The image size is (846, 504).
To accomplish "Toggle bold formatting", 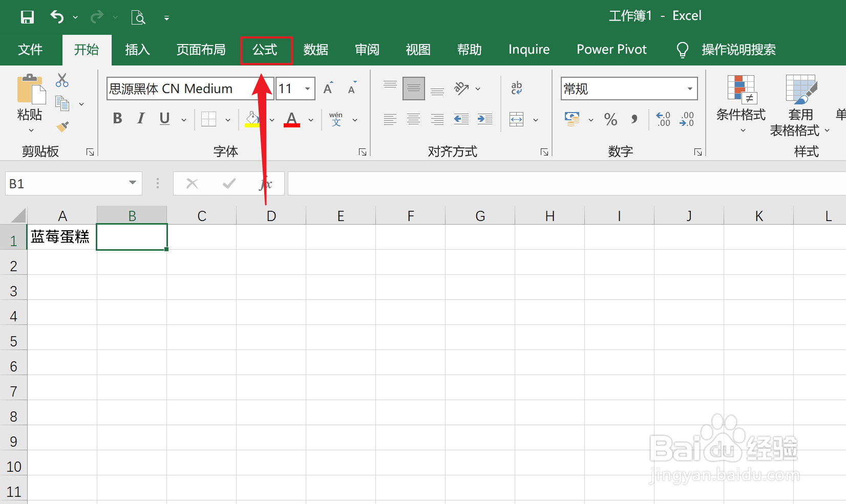I will click(117, 119).
